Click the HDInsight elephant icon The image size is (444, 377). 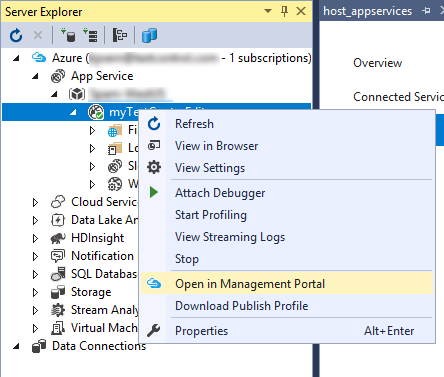[x=58, y=238]
